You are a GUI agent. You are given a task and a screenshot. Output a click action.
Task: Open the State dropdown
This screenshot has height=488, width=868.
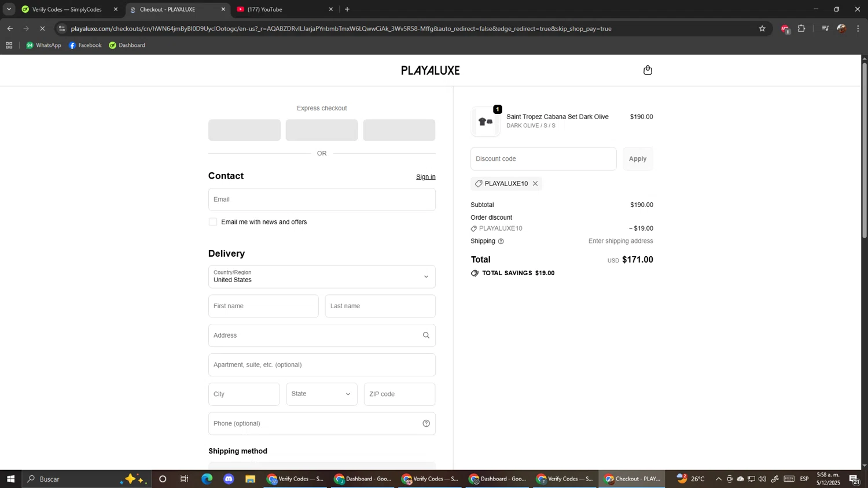coord(322,394)
